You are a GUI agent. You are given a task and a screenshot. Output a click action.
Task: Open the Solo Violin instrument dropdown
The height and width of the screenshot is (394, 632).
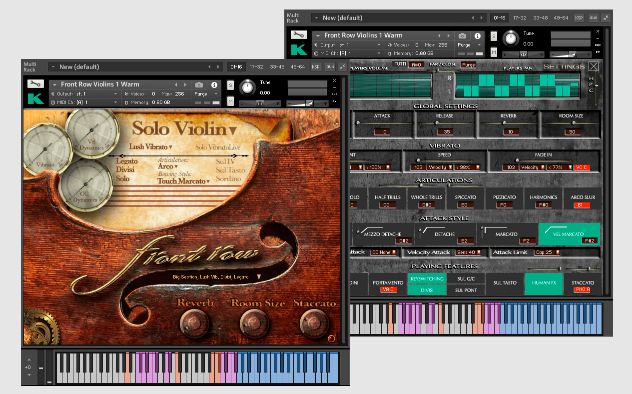click(x=184, y=129)
